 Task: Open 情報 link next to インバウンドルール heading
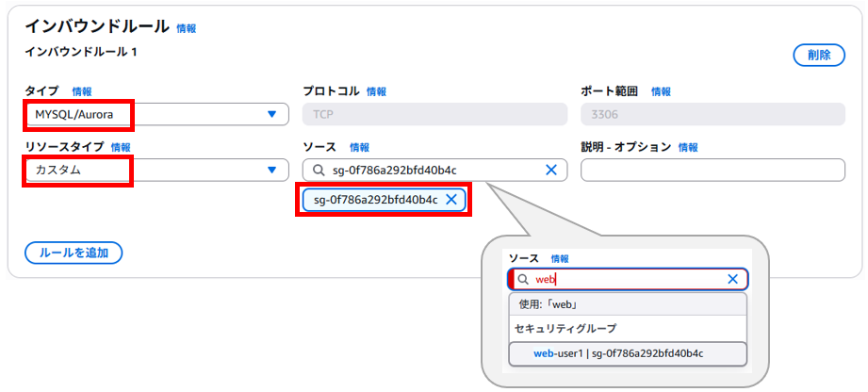(x=186, y=28)
